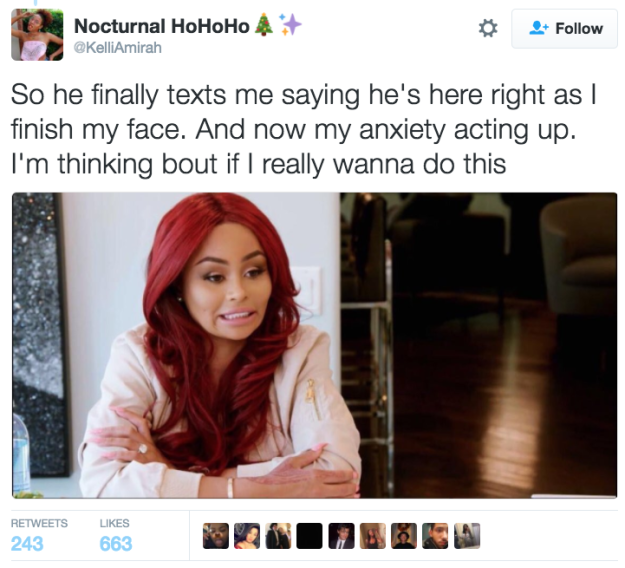
Task: Open the gear settings menu on the tweet
Action: 487,28
